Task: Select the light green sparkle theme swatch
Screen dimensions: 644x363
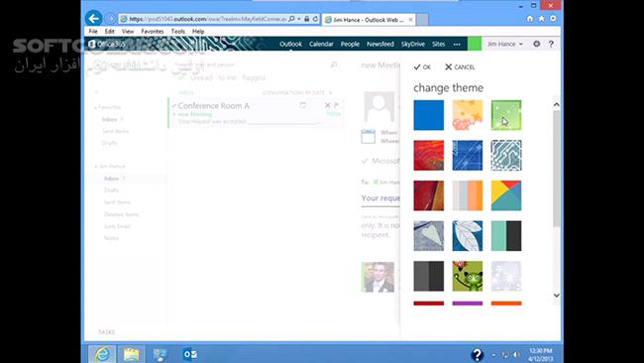Action: click(506, 115)
